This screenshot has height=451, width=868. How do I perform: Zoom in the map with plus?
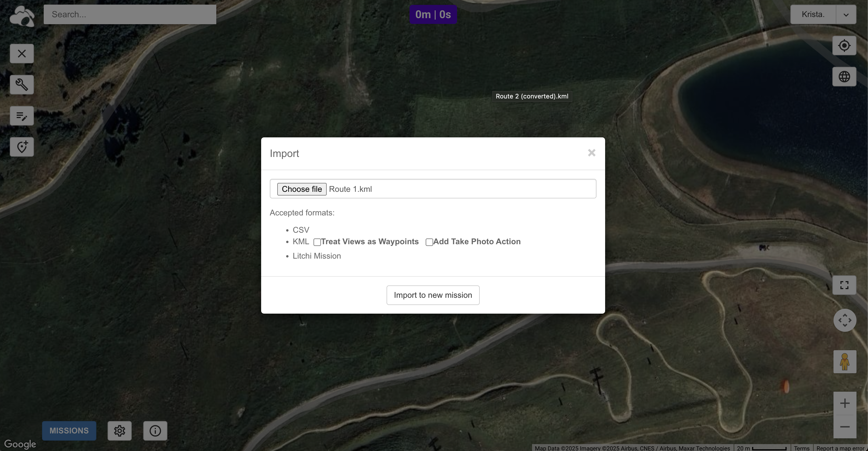[x=844, y=403]
